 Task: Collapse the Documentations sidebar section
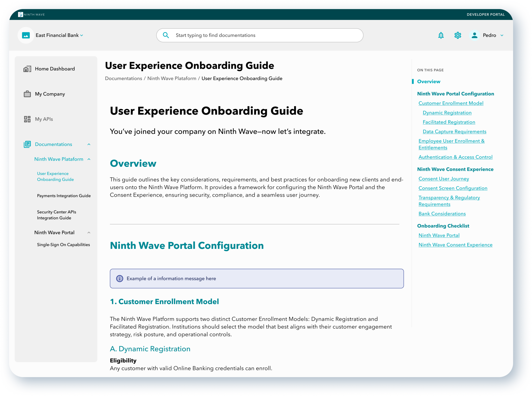pyautogui.click(x=89, y=144)
